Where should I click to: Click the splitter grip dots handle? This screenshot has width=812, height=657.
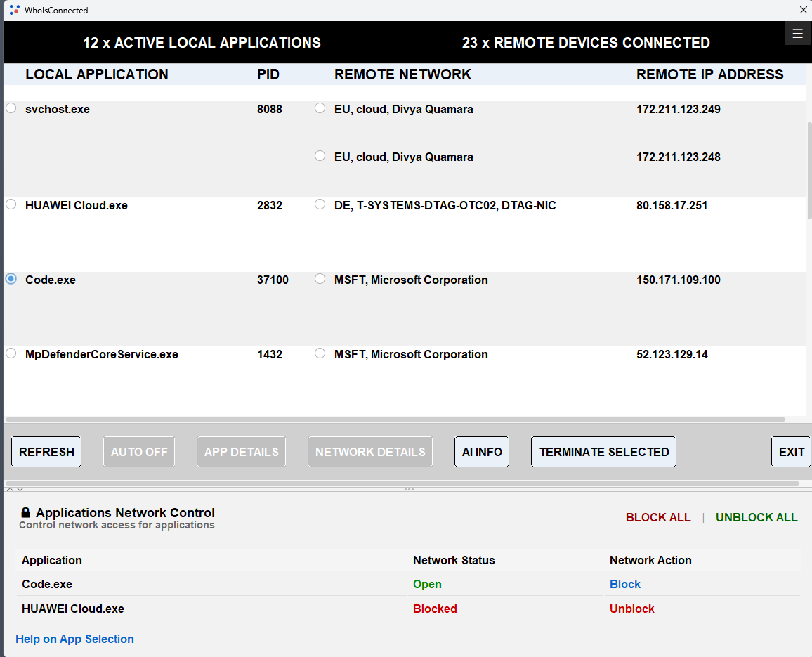[x=409, y=489]
